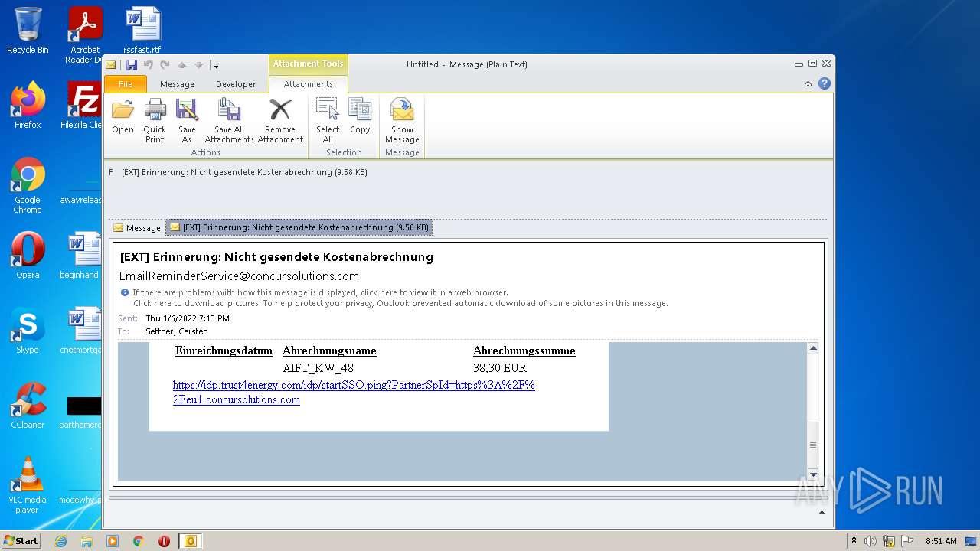
Task: Click info bar to view in web browser
Action: pos(320,292)
